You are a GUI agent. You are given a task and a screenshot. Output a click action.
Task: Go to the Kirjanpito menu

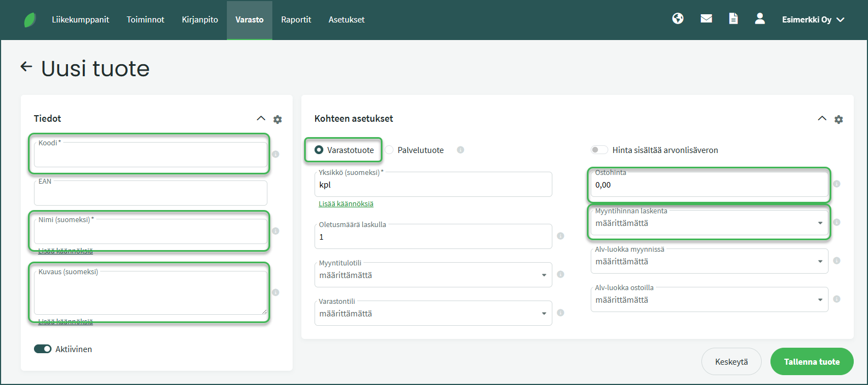tap(199, 20)
